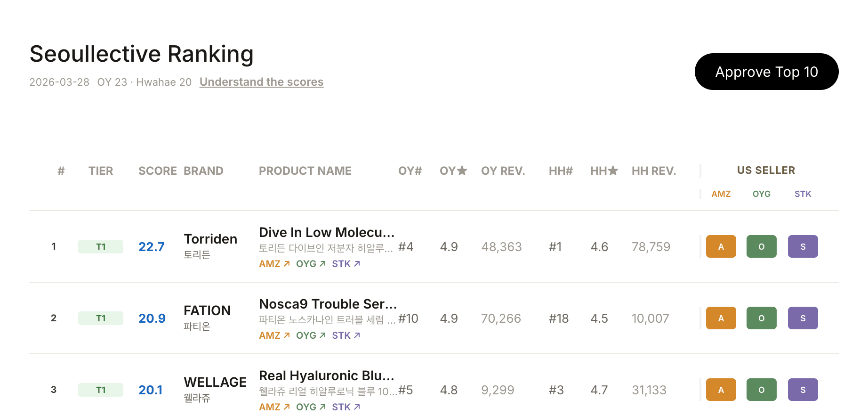Viewport: 868px width, 416px height.
Task: Select the Nosca9 Trouble Serum product name
Action: coord(328,304)
